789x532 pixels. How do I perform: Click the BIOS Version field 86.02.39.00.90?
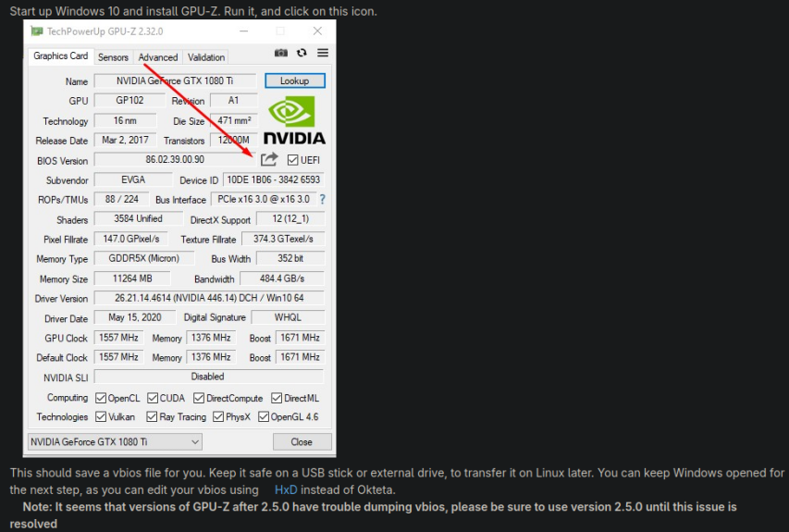[x=175, y=159]
